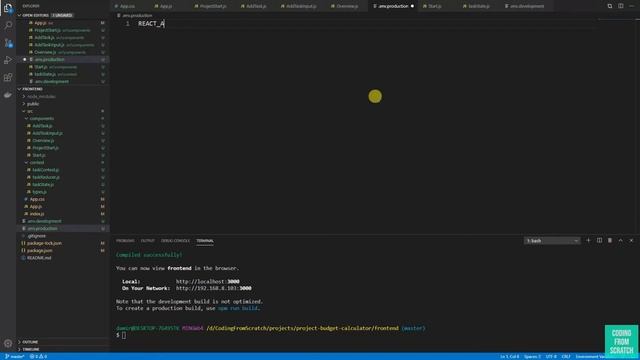Open .gitignore in the file tree

point(36,236)
